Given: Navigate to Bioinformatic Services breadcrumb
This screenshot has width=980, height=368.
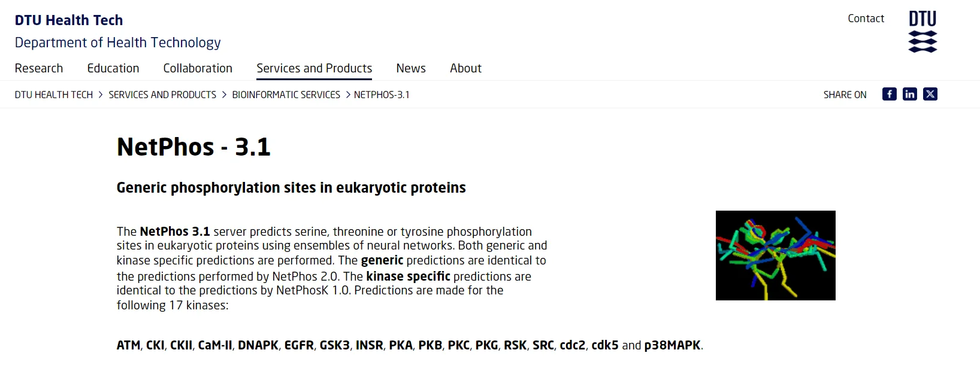Looking at the screenshot, I should coord(286,95).
